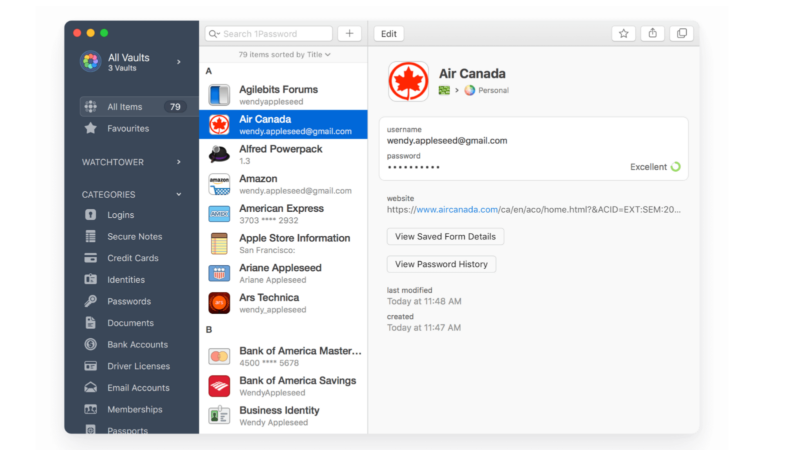Go to Favourites in the sidebar

tap(128, 128)
